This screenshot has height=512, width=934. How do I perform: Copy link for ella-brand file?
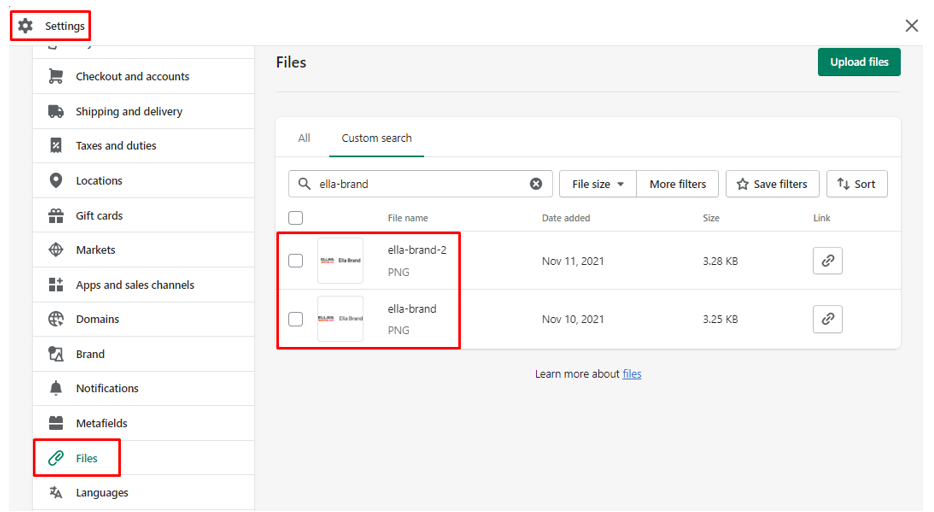click(827, 319)
